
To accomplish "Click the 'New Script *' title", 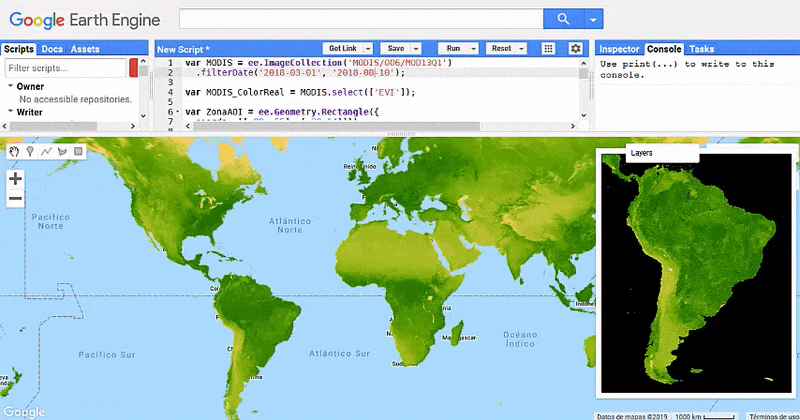I will pyautogui.click(x=183, y=50).
